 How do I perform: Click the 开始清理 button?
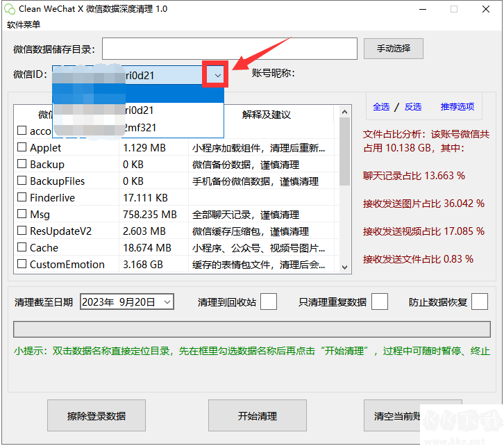[257, 415]
